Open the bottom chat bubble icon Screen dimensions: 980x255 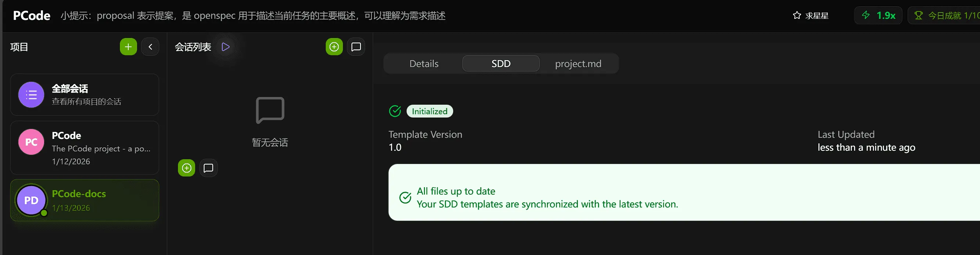tap(208, 168)
